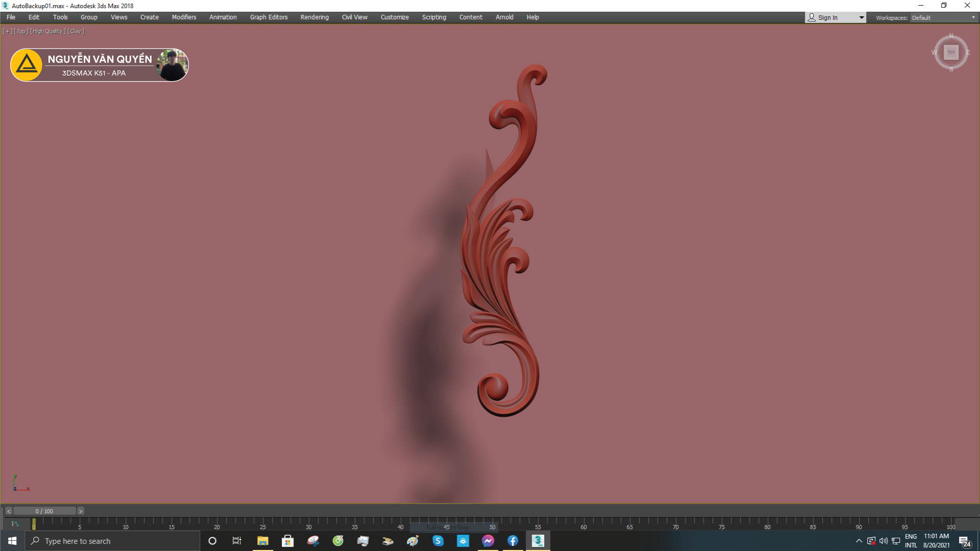Open the Windows Task View icon

point(237,541)
